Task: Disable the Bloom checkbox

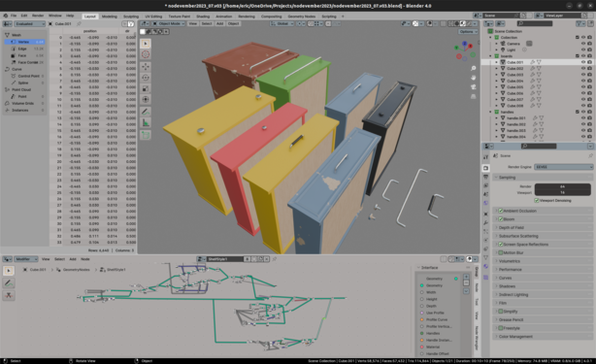Action: (x=501, y=218)
